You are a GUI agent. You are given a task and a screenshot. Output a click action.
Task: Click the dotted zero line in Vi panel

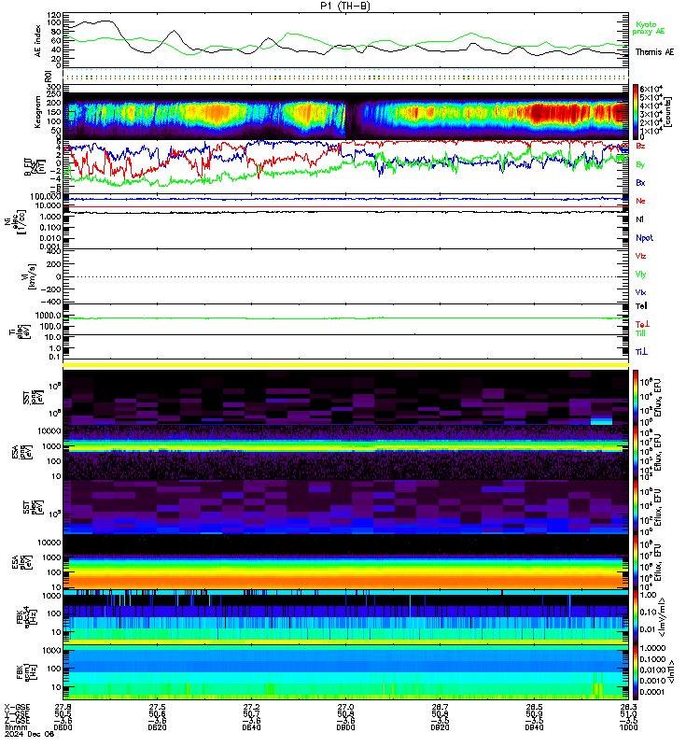(345, 276)
